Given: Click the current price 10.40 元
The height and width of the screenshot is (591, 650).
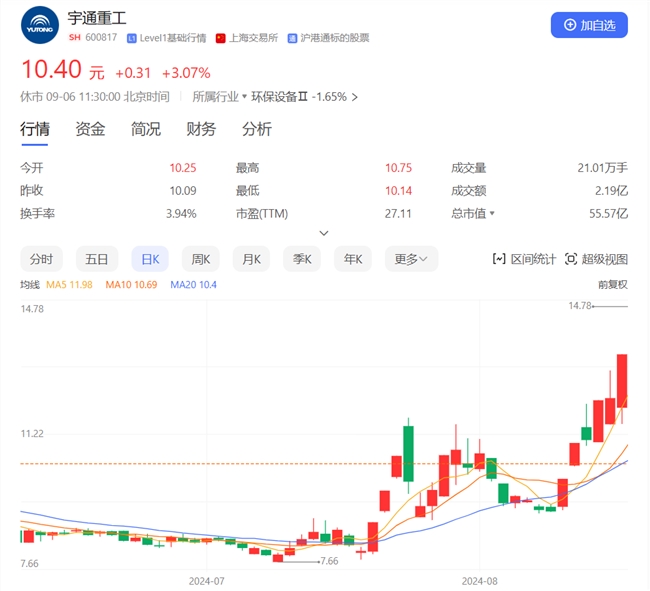Looking at the screenshot, I should click(x=63, y=70).
